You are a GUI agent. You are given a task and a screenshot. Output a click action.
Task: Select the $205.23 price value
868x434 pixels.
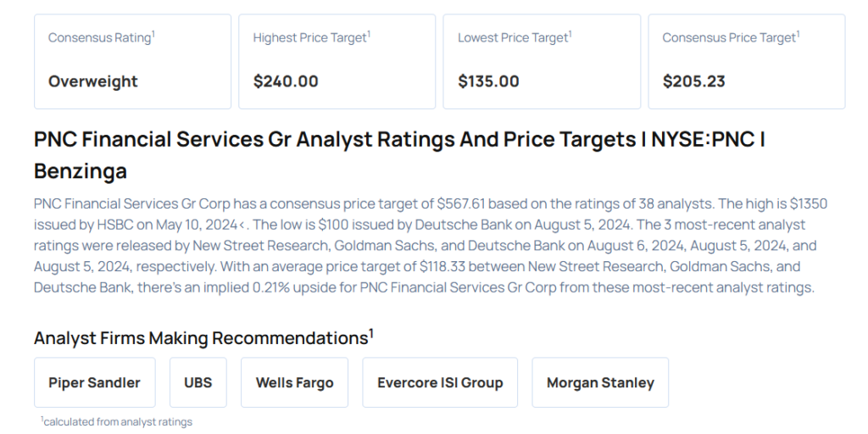[693, 81]
